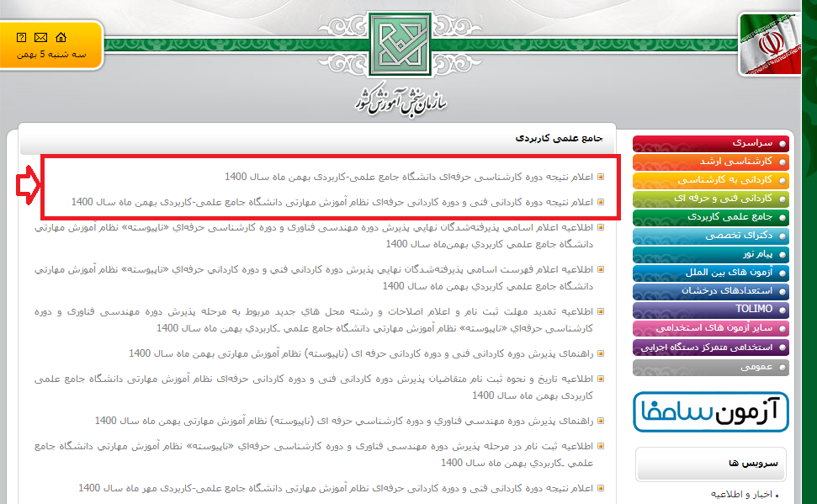Screen dimensions: 817x504
Task: Select دکترای تخصصی menu item
Action: point(711,236)
